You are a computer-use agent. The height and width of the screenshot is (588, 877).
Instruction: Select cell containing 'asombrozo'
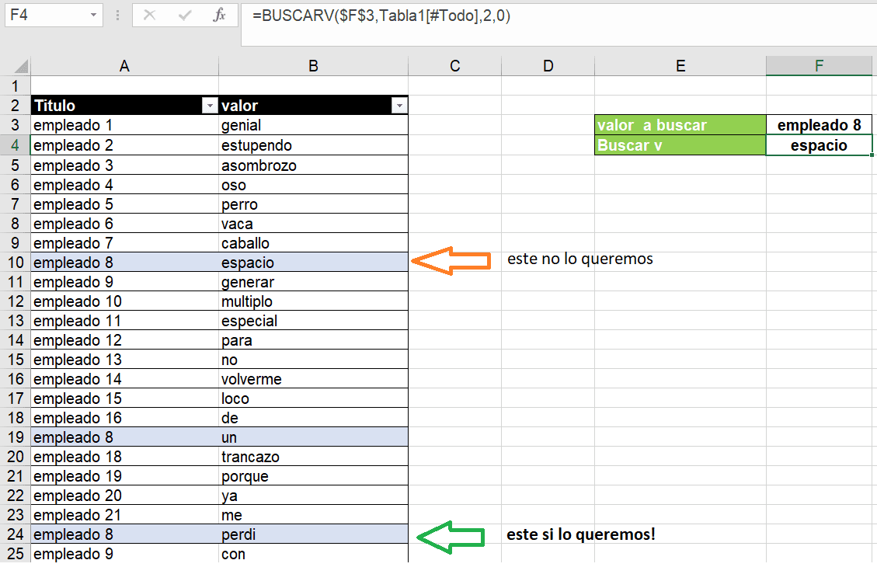click(313, 165)
